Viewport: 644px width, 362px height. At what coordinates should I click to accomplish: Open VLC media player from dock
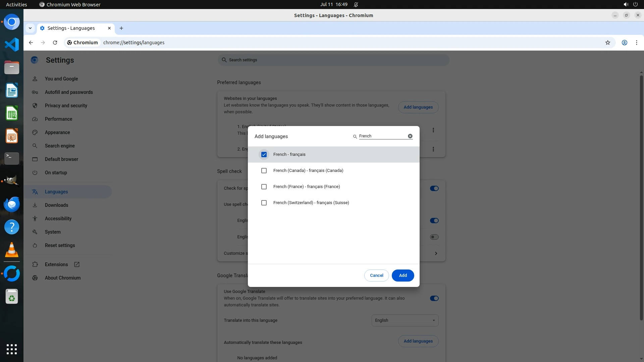point(12,250)
